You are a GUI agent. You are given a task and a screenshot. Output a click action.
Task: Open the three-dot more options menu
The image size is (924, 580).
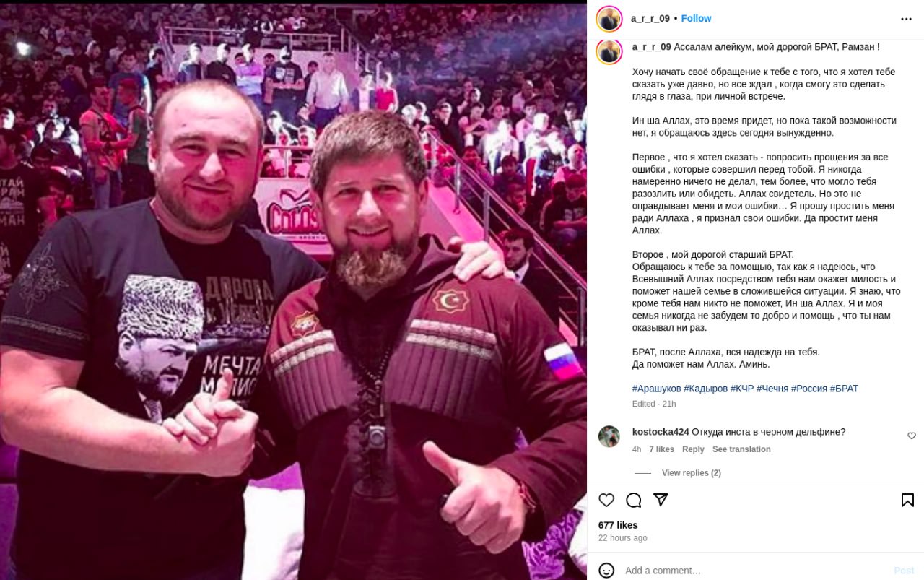tap(906, 19)
